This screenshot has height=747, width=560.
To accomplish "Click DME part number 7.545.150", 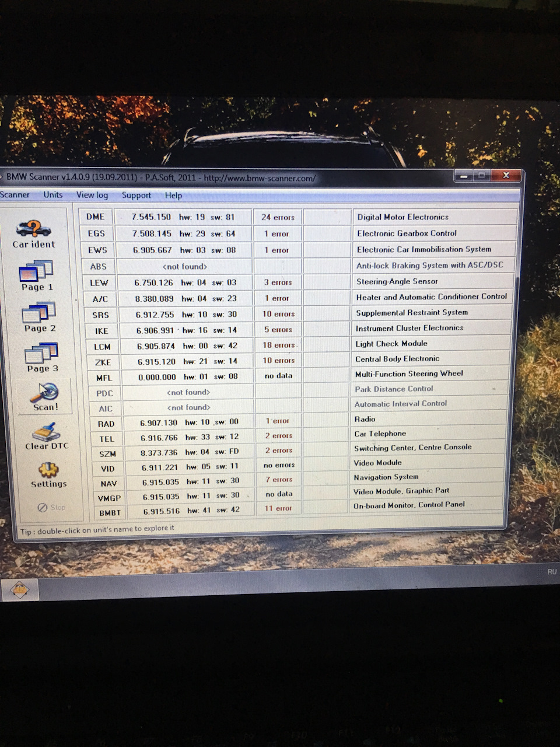I will click(151, 217).
